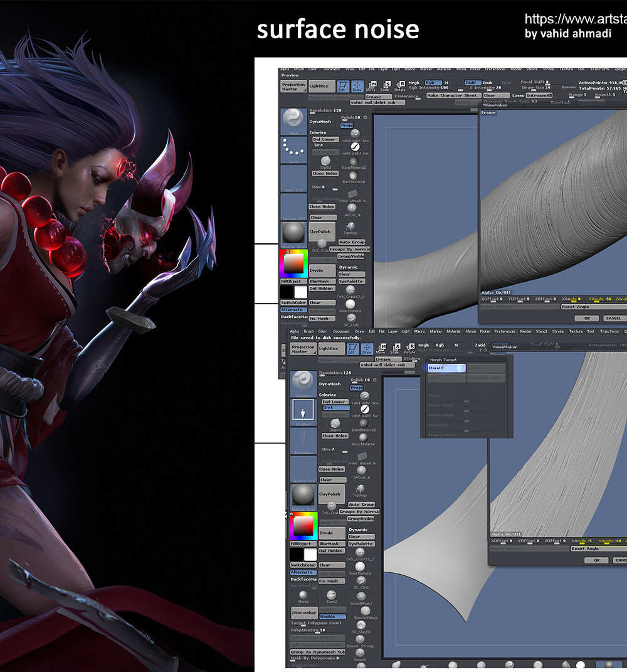The image size is (627, 672).
Task: Pick a hue in upper color picker
Action: click(293, 263)
